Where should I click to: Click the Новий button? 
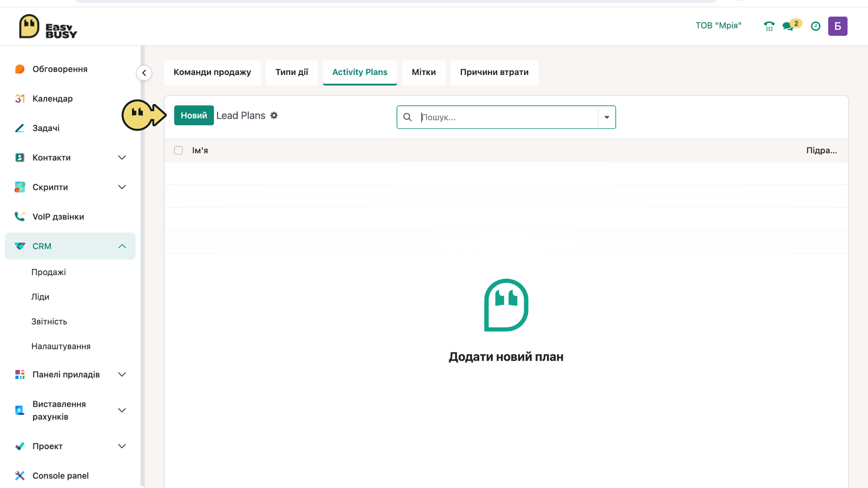click(194, 116)
